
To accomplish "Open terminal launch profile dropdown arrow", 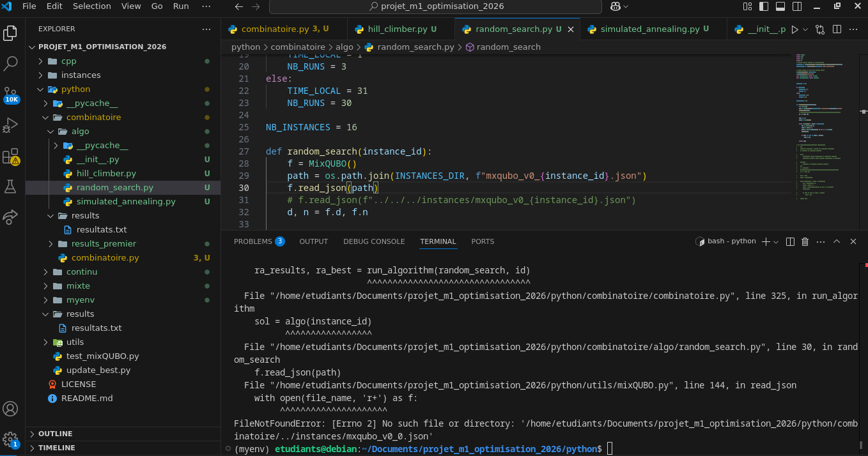I will coord(776,241).
